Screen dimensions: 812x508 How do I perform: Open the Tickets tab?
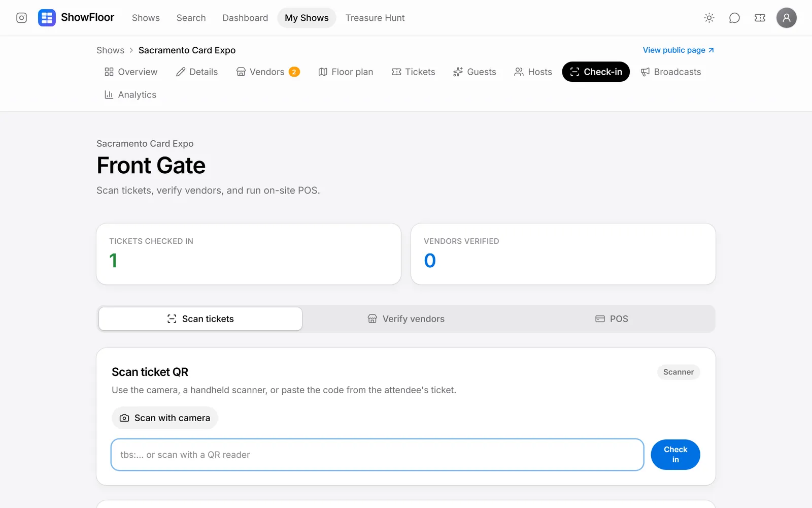click(x=414, y=72)
